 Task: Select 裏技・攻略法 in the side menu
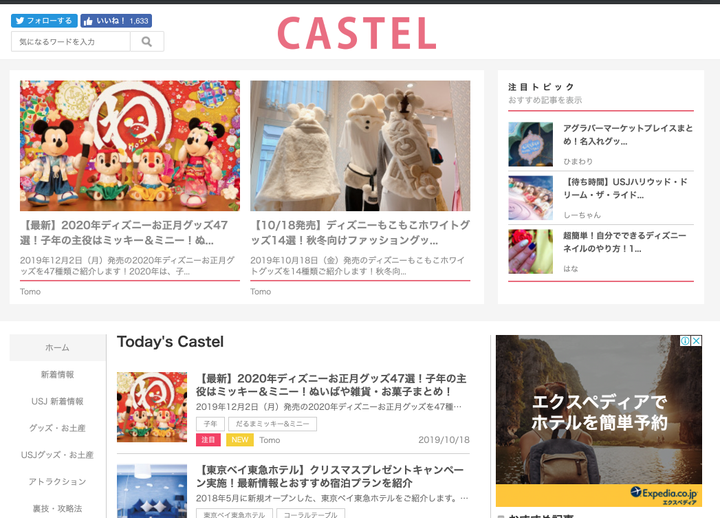pyautogui.click(x=57, y=508)
